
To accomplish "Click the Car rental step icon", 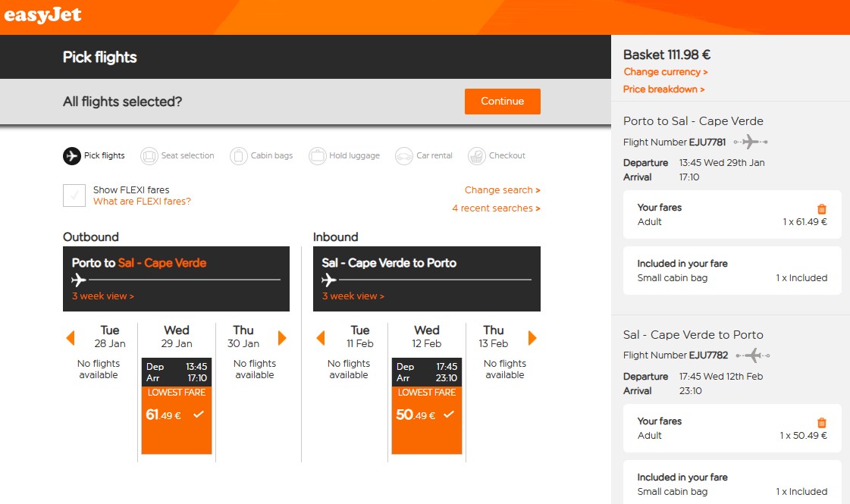I will tap(404, 156).
